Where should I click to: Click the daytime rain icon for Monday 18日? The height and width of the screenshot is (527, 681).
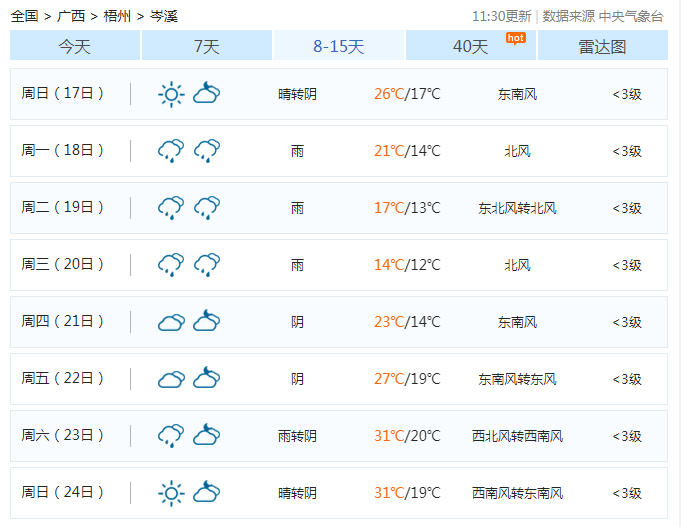(171, 151)
